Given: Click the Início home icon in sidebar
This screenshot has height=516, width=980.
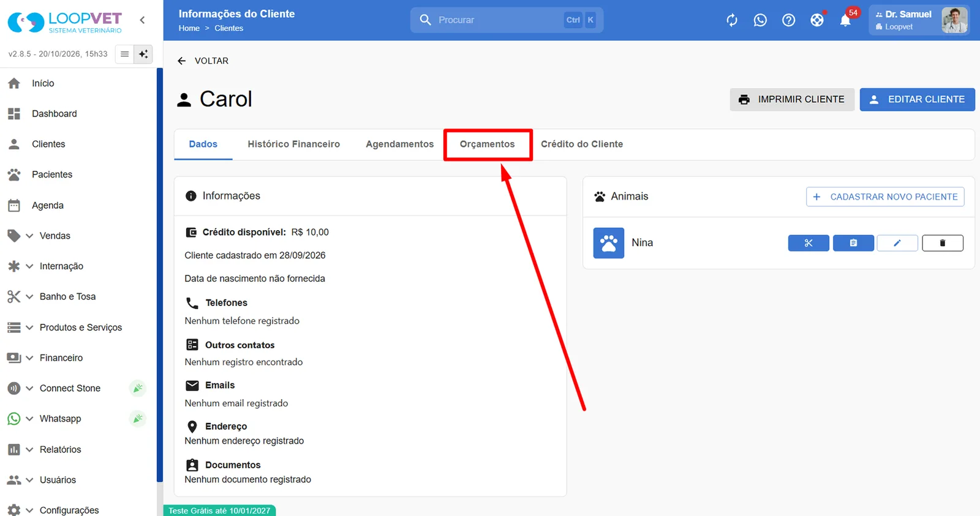Looking at the screenshot, I should click(x=14, y=83).
